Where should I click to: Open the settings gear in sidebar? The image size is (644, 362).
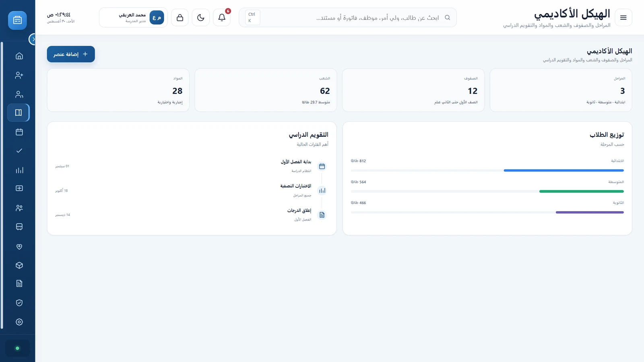pos(19,322)
